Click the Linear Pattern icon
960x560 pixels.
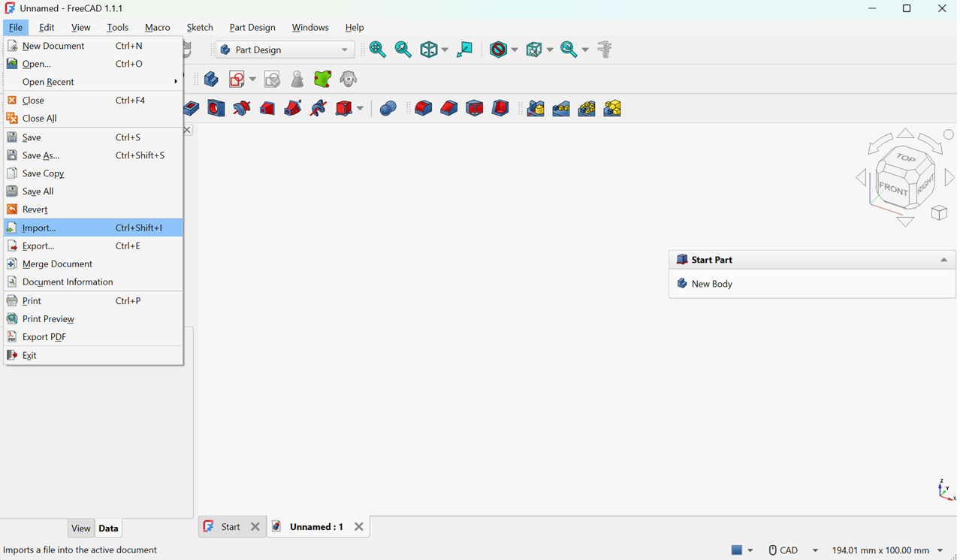[x=561, y=108]
